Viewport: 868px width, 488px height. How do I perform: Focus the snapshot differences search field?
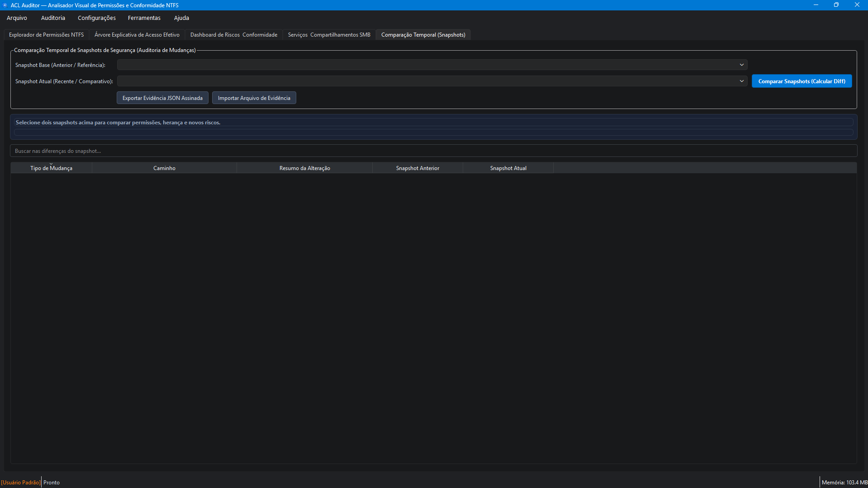433,151
